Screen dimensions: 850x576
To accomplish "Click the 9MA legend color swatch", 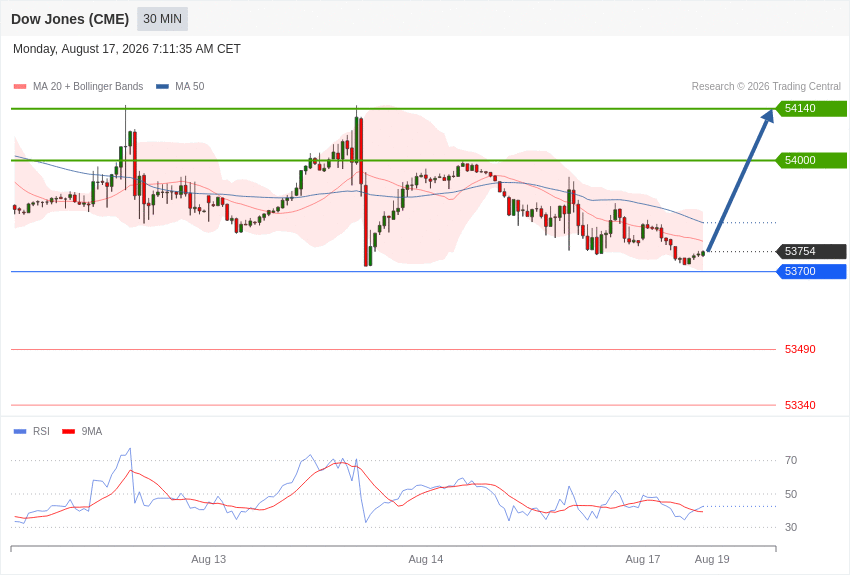I will point(69,432).
